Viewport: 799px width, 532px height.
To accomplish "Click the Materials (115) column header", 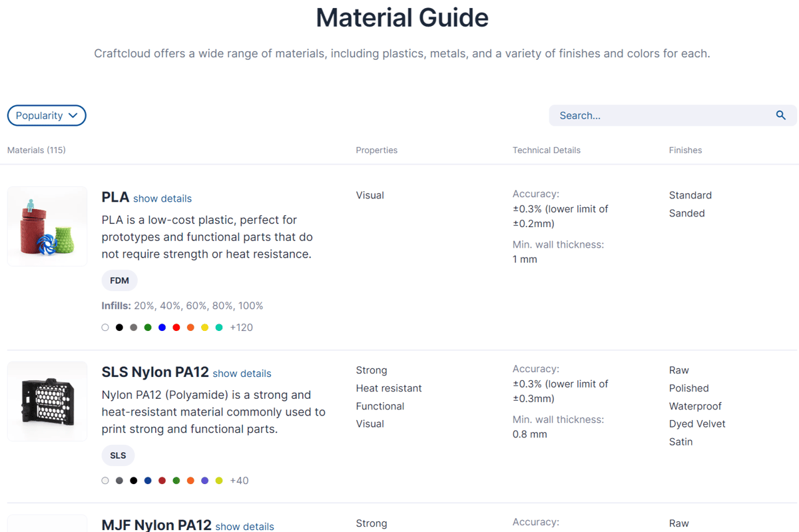I will pyautogui.click(x=37, y=150).
